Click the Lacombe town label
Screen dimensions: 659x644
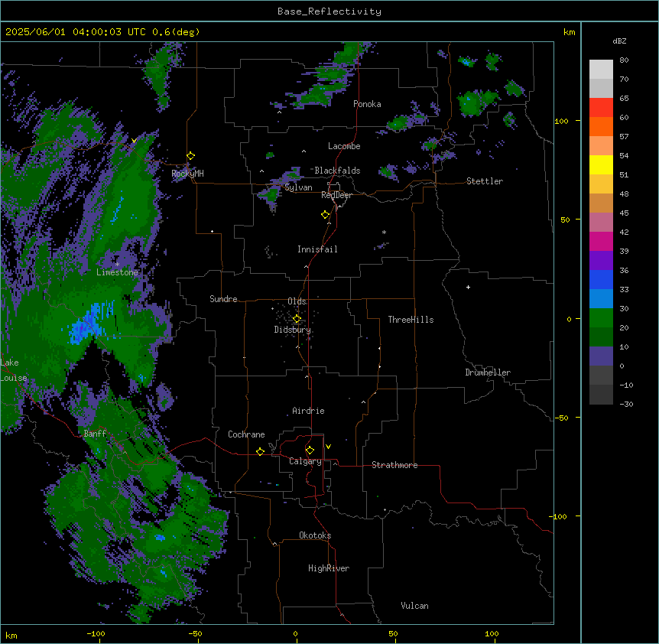click(x=344, y=146)
